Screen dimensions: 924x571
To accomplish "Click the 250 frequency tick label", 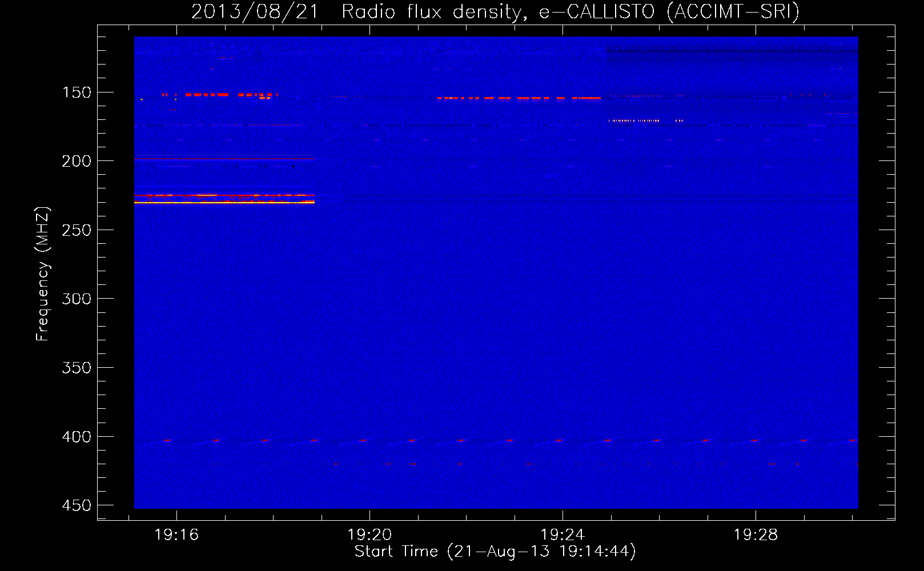I will [x=77, y=230].
